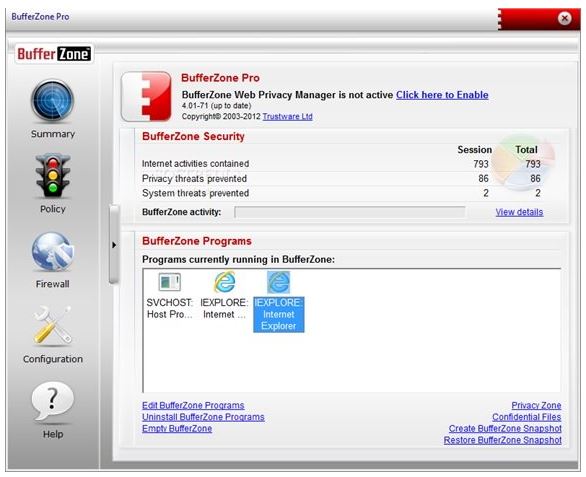This screenshot has height=477, width=586.
Task: Click 'System threats prevented' row text
Action: tap(195, 193)
